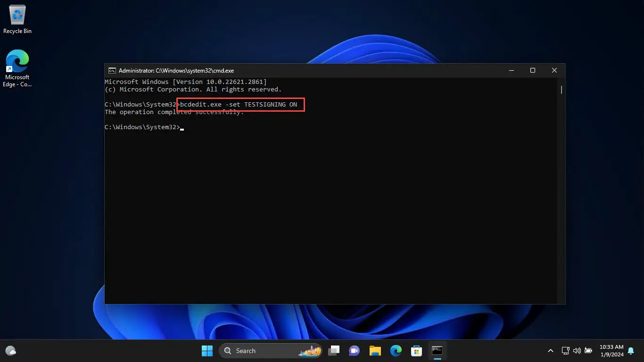
Task: Click the Command Prompt taskbar icon
Action: pyautogui.click(x=437, y=351)
